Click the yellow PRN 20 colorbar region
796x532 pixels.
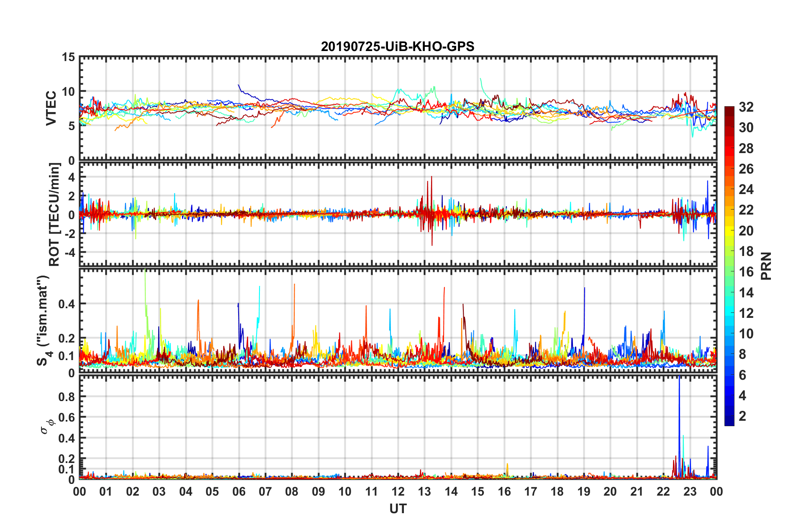729,231
